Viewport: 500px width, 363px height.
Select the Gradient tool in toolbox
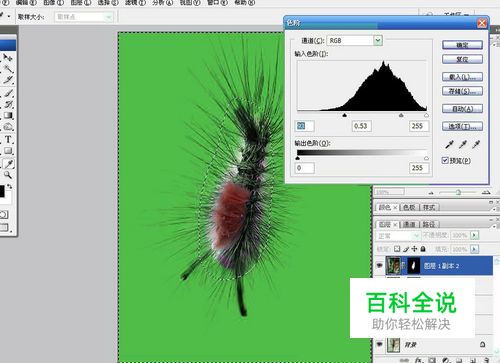tap(8, 116)
